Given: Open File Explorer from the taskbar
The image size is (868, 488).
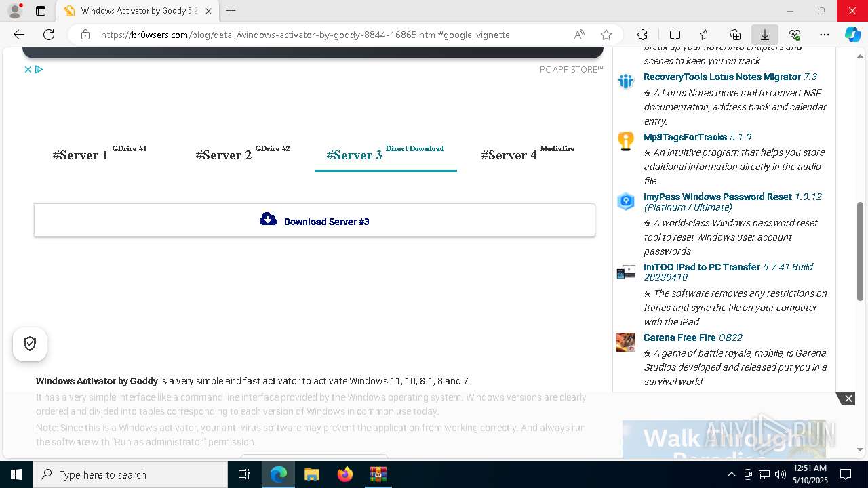Looking at the screenshot, I should coord(311,474).
